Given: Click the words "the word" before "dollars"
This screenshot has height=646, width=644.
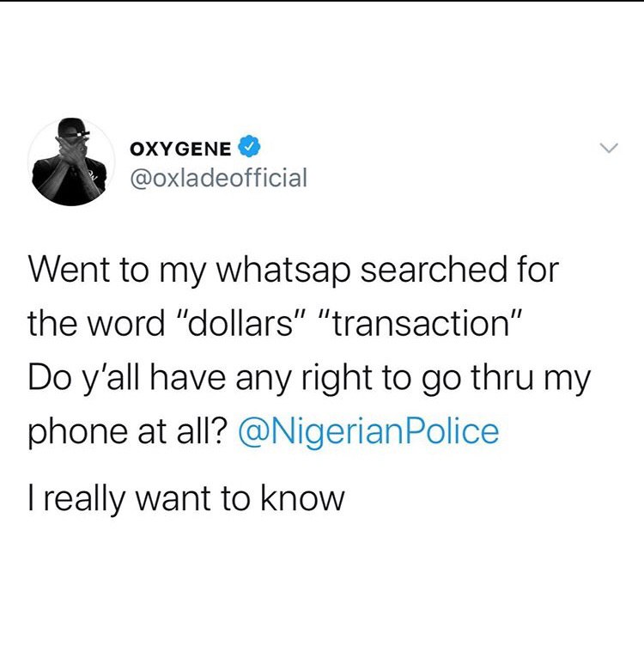Looking at the screenshot, I should pos(96,324).
